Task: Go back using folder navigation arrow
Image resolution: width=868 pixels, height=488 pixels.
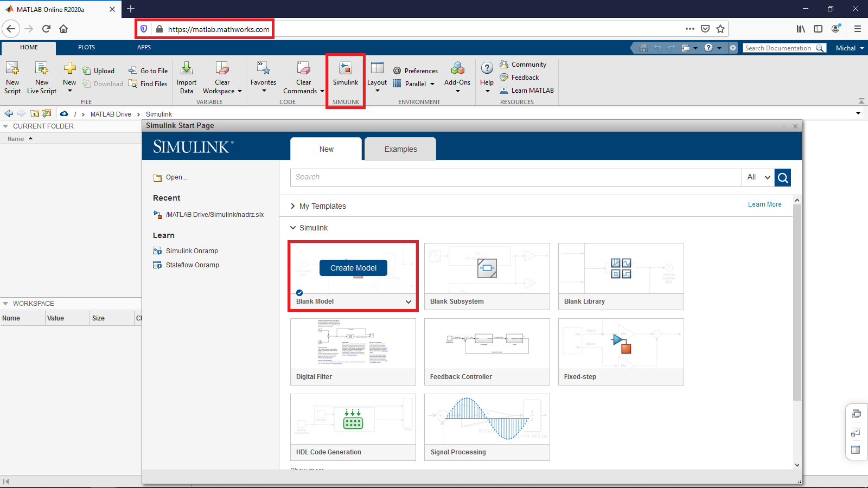Action: (x=9, y=113)
